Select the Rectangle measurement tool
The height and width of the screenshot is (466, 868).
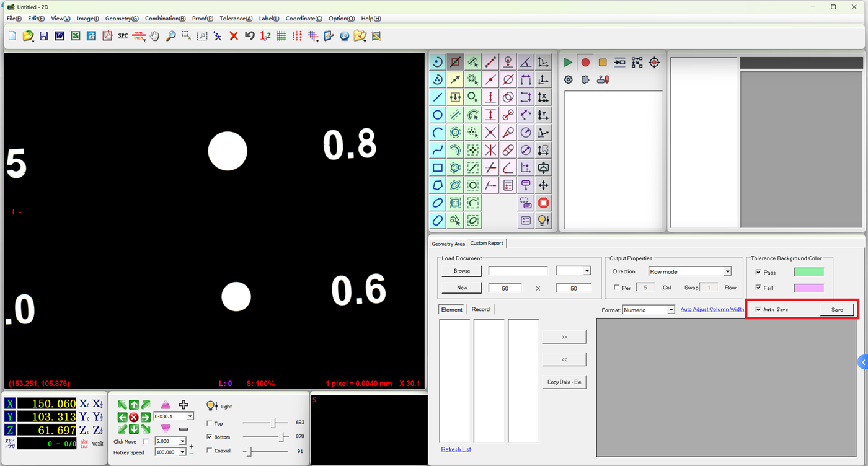click(x=438, y=167)
